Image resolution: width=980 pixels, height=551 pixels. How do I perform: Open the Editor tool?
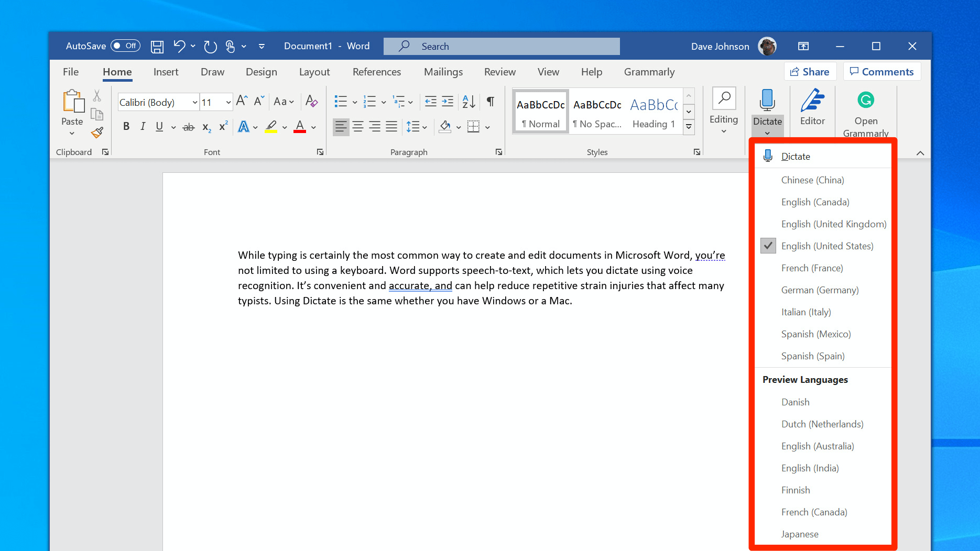click(x=812, y=108)
